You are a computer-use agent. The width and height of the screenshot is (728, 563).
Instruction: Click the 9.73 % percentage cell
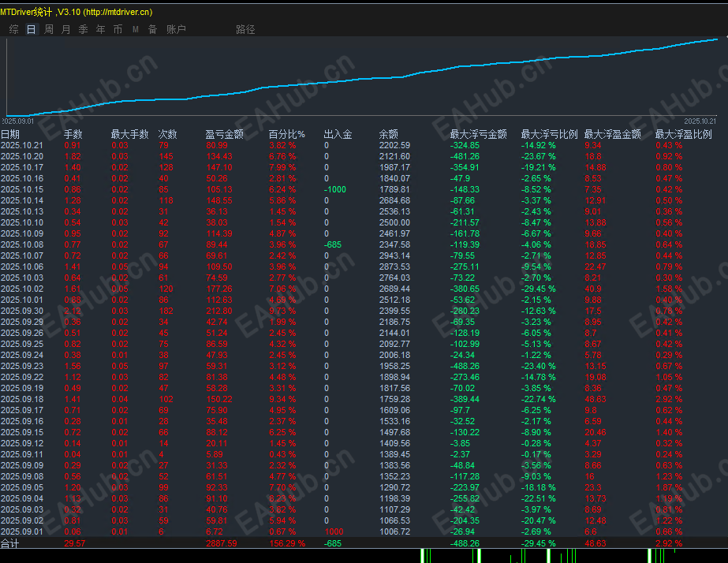tap(282, 311)
